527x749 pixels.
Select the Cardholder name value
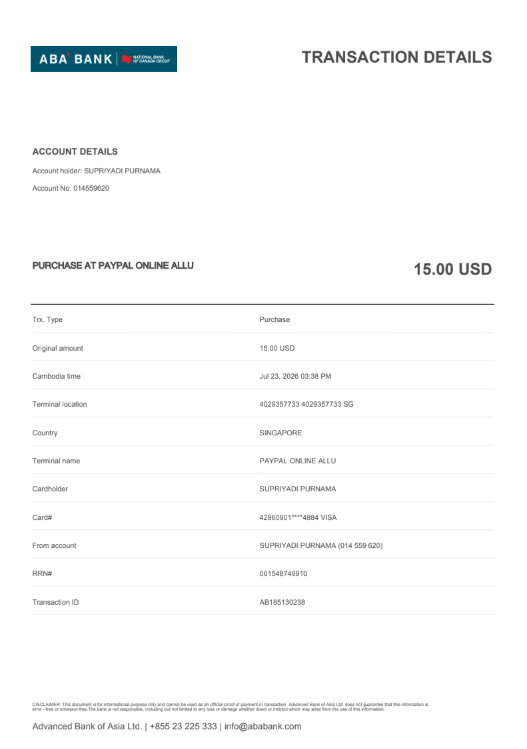point(298,489)
